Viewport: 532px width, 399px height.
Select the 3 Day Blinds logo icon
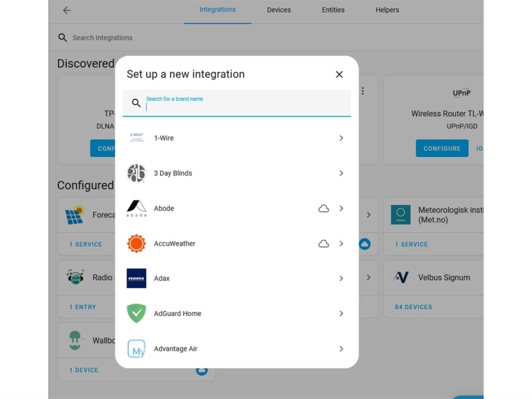coord(137,173)
